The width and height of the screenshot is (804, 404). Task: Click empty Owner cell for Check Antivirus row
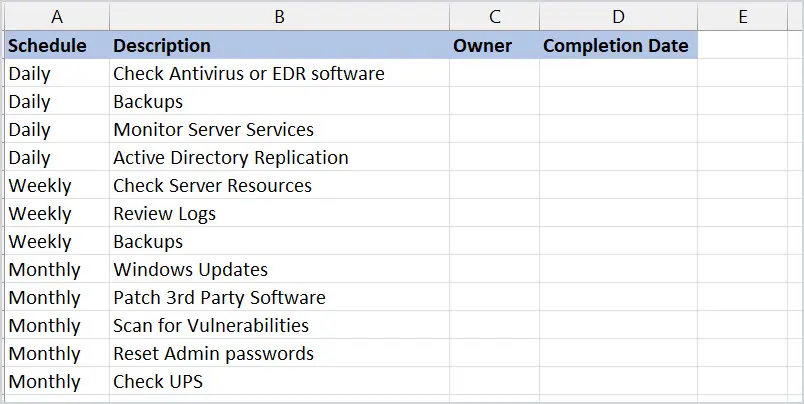click(494, 73)
